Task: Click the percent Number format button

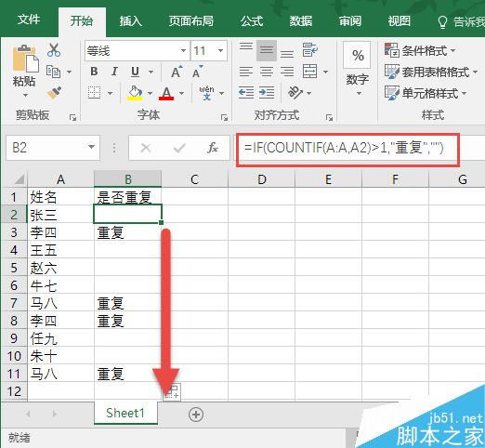Action: coord(357,55)
